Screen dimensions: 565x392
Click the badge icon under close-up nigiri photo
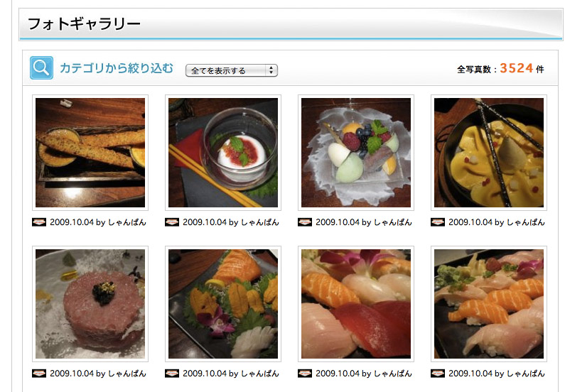point(305,374)
